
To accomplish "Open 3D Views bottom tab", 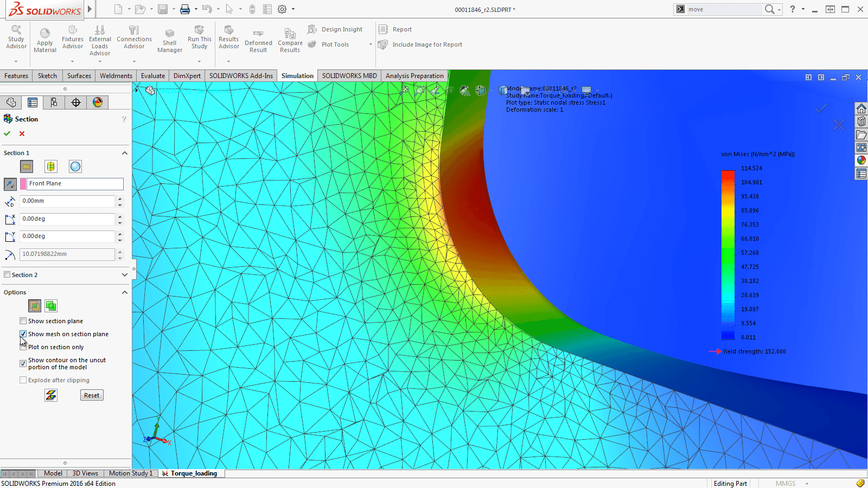I will point(85,473).
